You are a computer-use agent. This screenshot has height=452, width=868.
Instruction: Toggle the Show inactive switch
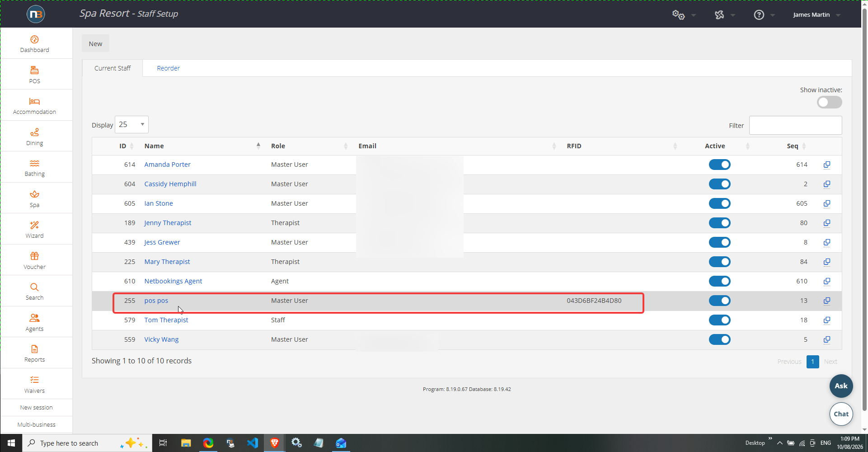[x=829, y=102]
